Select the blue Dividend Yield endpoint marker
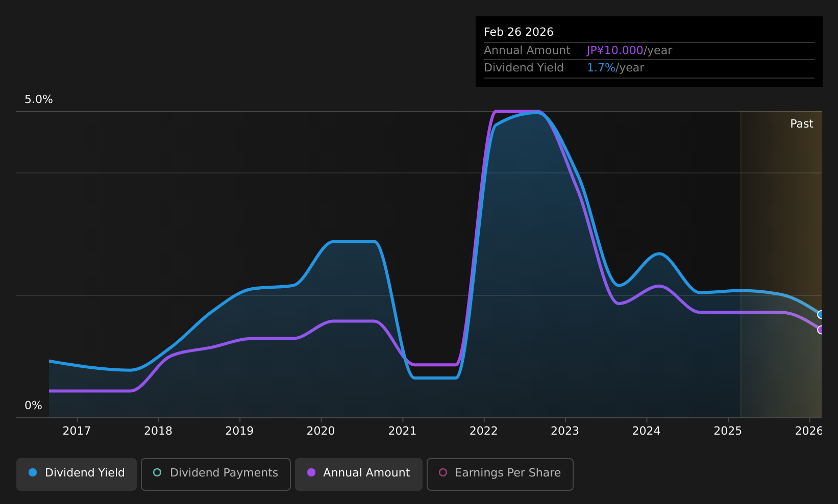This screenshot has width=838, height=504. [821, 314]
